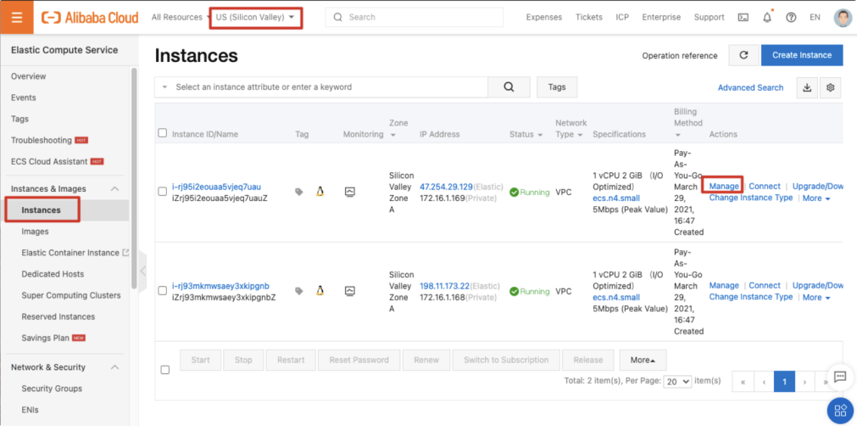
Task: Click the Create Instance button
Action: point(802,55)
